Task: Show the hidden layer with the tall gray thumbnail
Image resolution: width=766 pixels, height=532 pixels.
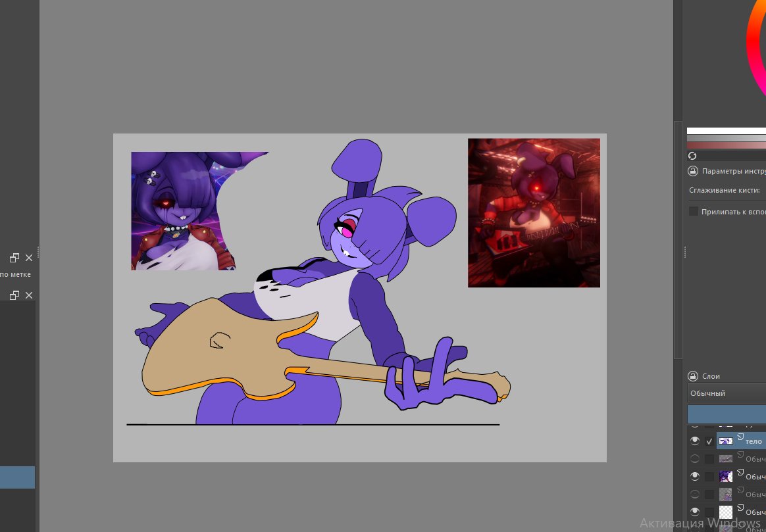Action: click(x=695, y=495)
